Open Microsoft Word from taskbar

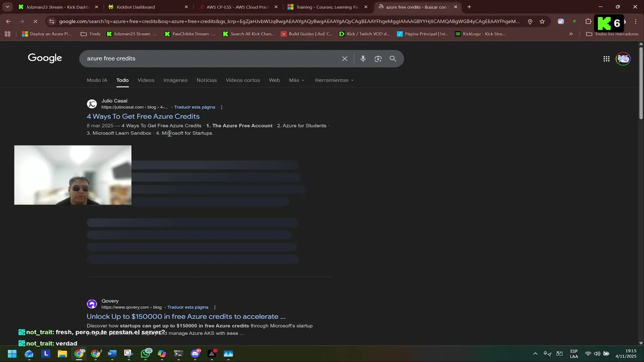(112, 354)
